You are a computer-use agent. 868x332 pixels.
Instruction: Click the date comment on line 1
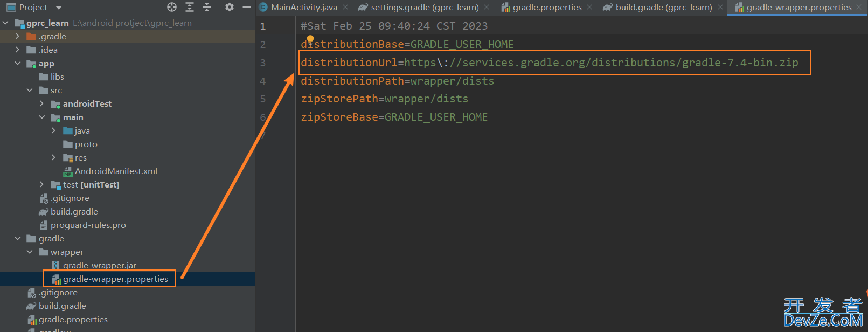(x=394, y=26)
